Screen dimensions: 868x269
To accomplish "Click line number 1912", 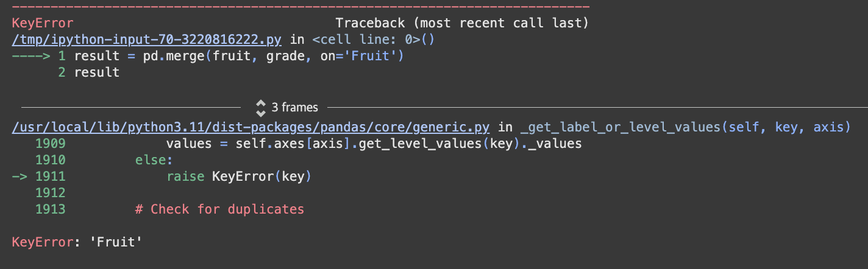I will pos(50,193).
